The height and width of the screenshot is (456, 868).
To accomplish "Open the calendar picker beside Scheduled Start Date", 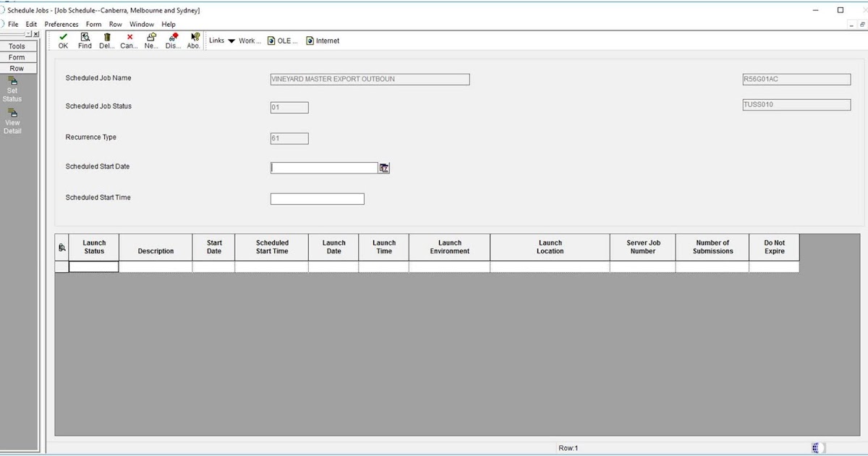I will [x=384, y=167].
